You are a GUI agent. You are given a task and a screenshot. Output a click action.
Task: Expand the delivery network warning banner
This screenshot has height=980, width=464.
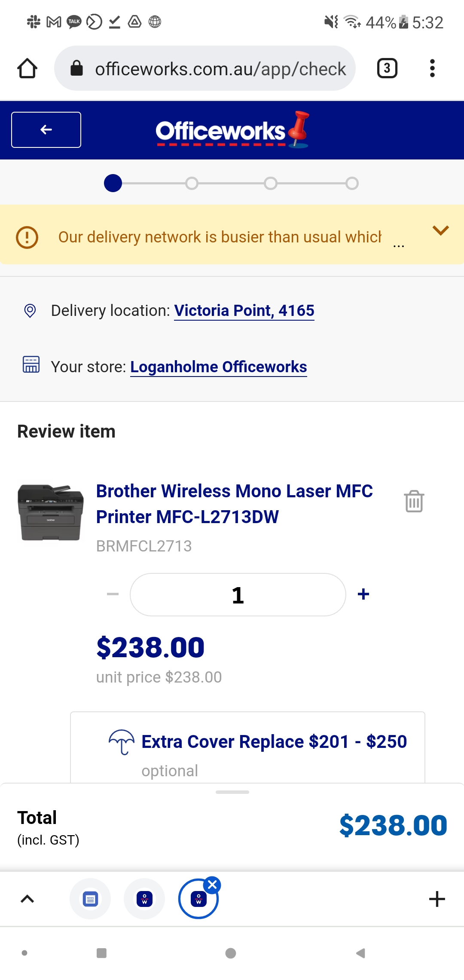(440, 230)
